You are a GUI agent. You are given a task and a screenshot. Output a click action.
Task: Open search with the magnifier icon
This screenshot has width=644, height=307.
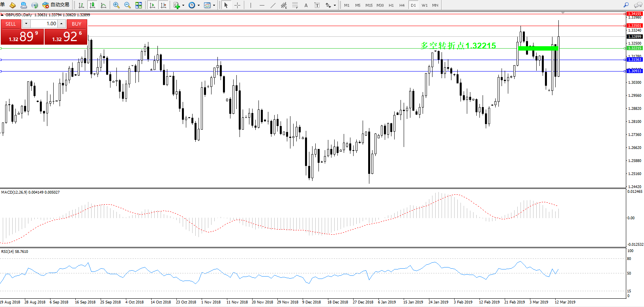(x=626, y=5)
